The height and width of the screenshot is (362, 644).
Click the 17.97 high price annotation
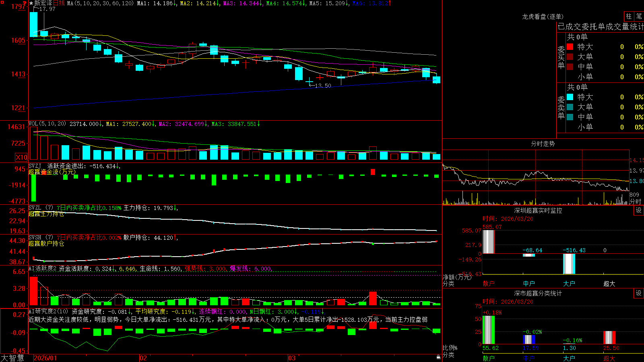click(x=47, y=9)
